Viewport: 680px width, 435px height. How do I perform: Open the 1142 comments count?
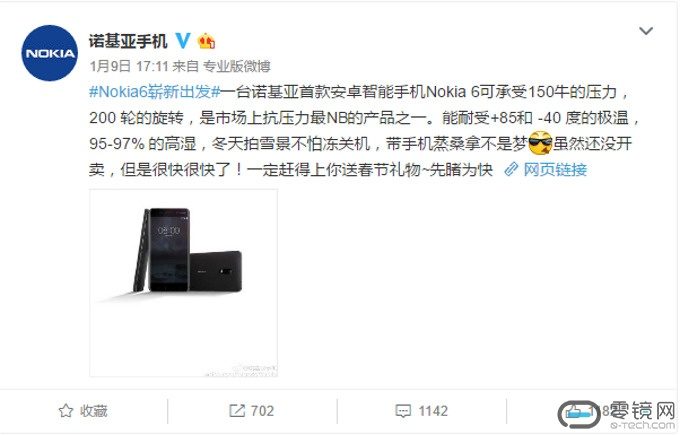pyautogui.click(x=433, y=411)
